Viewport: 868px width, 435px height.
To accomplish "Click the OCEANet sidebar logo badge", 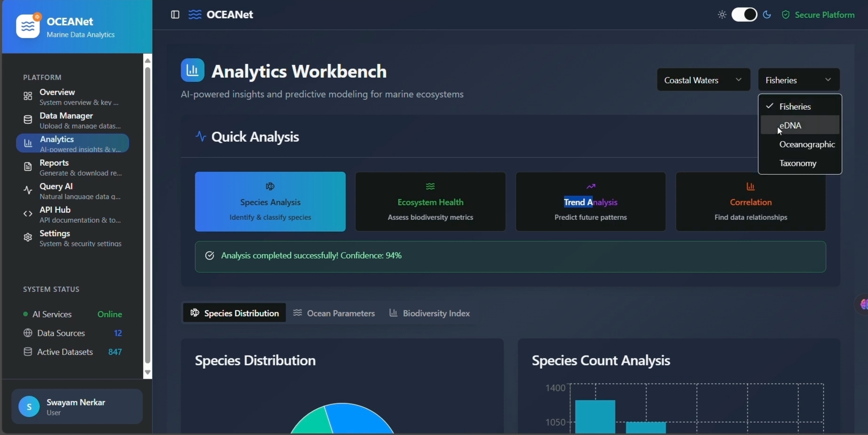I will click(28, 26).
